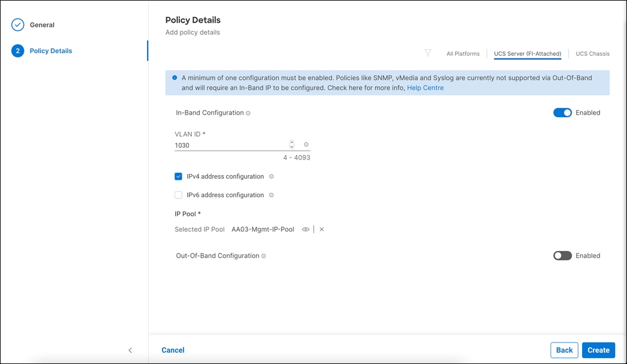The height and width of the screenshot is (364, 627).
Task: Enable the Out-Of-Band Configuration toggle
Action: click(562, 255)
